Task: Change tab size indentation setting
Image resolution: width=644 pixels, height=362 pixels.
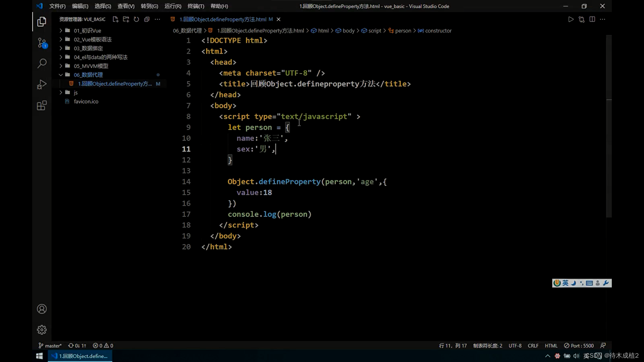Action: click(x=488, y=346)
